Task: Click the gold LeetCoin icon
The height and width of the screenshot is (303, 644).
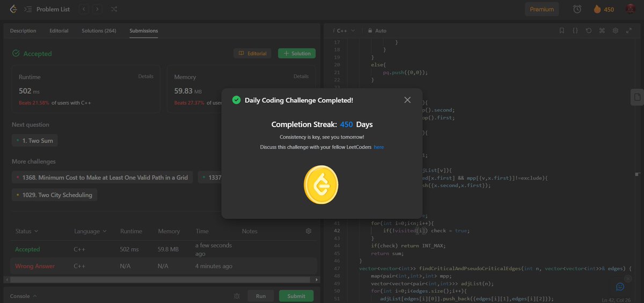Action: [x=321, y=184]
